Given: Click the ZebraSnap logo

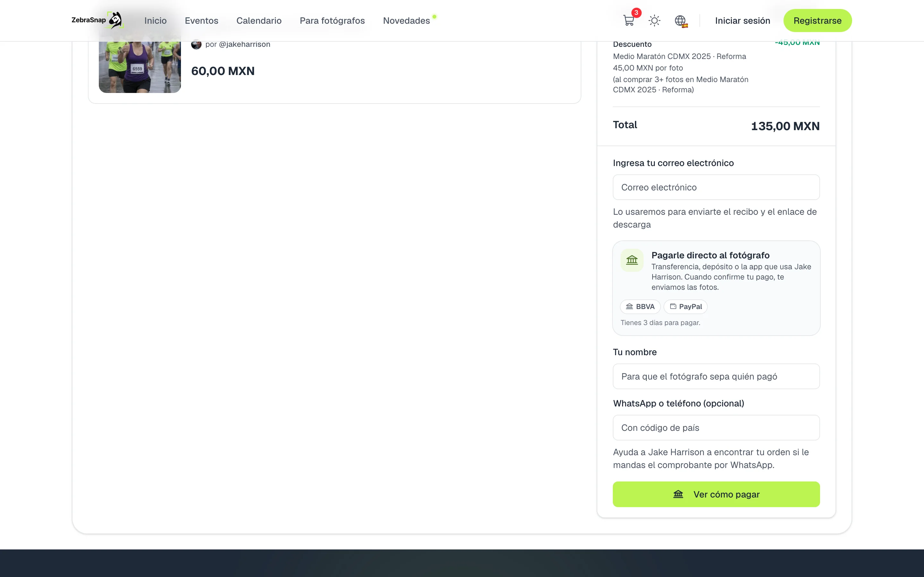Looking at the screenshot, I should pyautogui.click(x=97, y=20).
